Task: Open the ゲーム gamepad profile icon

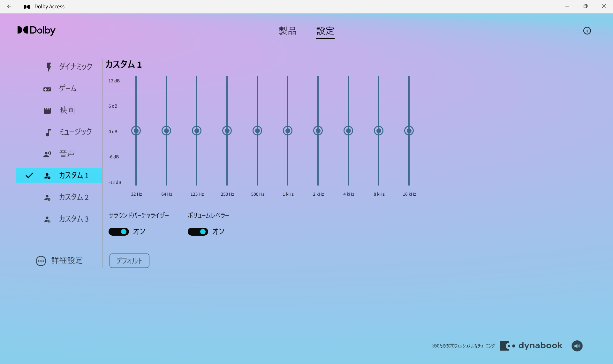Action: tap(47, 88)
